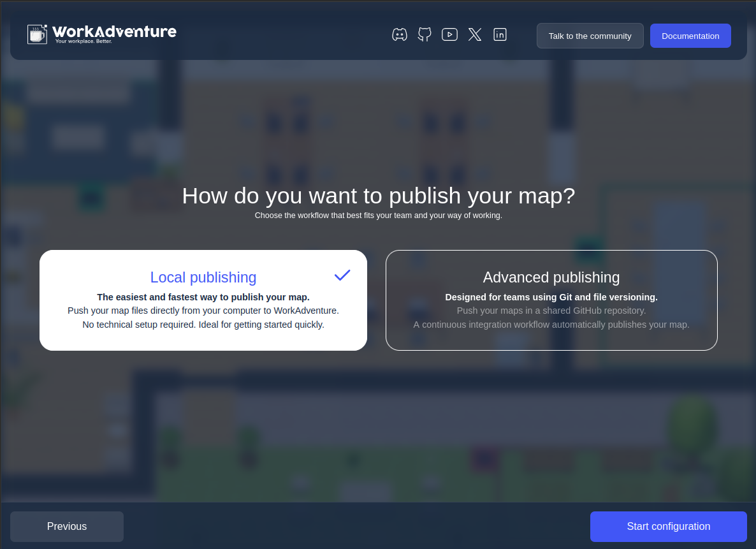Click the subtitle about choosing a workflow
Screen dimensions: 756x549
378,215
